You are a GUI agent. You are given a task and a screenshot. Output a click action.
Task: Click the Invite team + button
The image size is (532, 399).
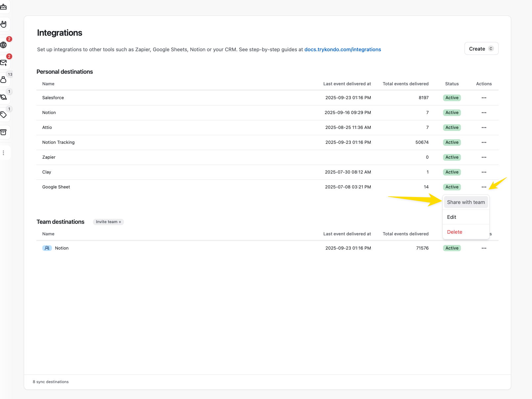click(x=108, y=222)
